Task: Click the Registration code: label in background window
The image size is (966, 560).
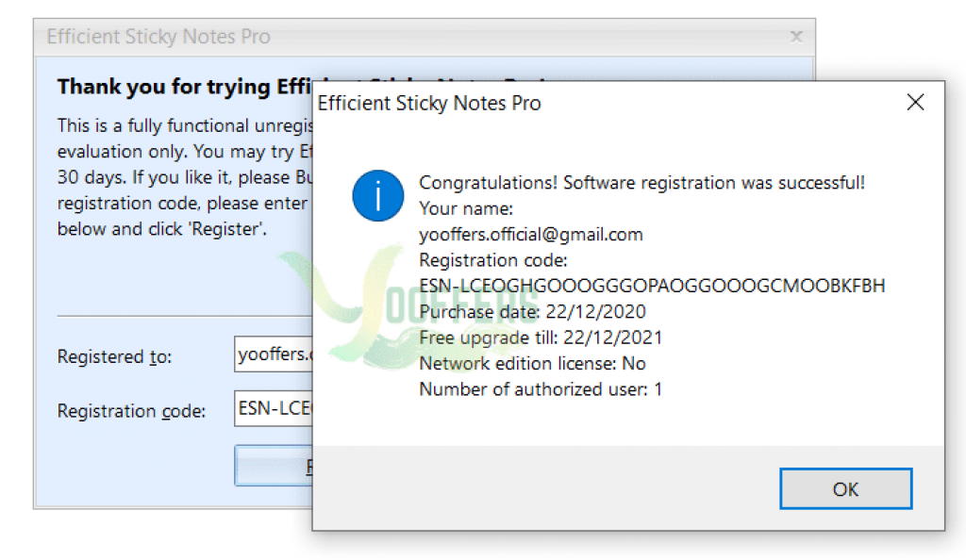Action: (x=131, y=410)
